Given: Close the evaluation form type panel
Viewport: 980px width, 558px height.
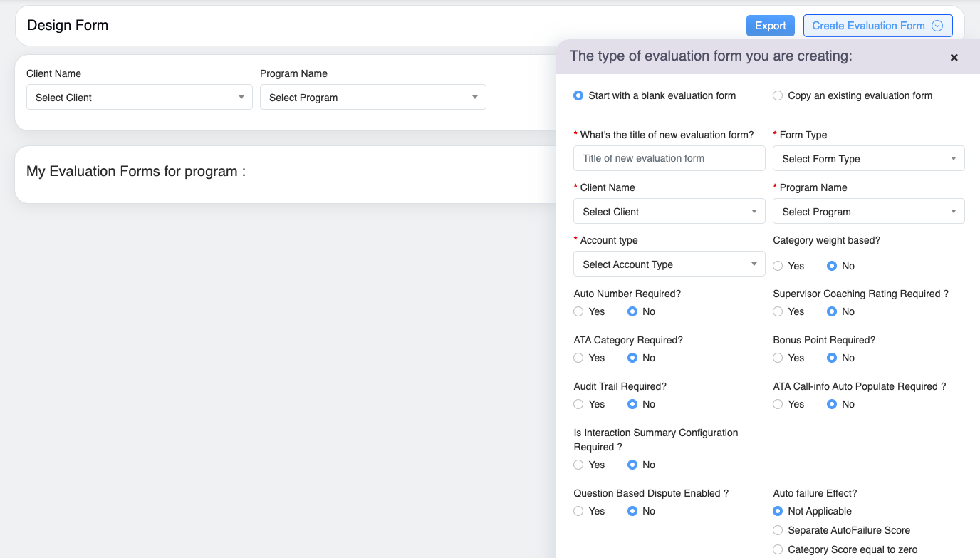Looking at the screenshot, I should [x=954, y=58].
